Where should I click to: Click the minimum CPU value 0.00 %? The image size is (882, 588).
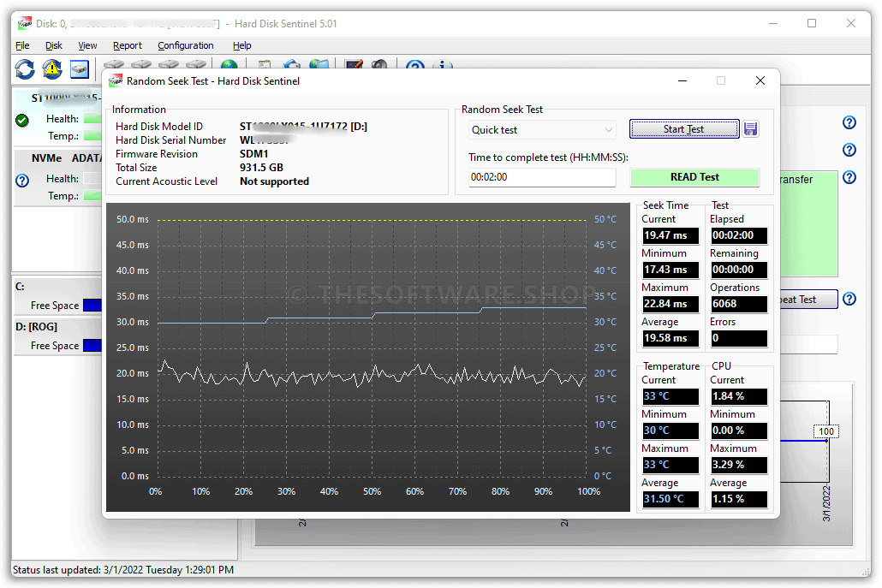tap(738, 431)
